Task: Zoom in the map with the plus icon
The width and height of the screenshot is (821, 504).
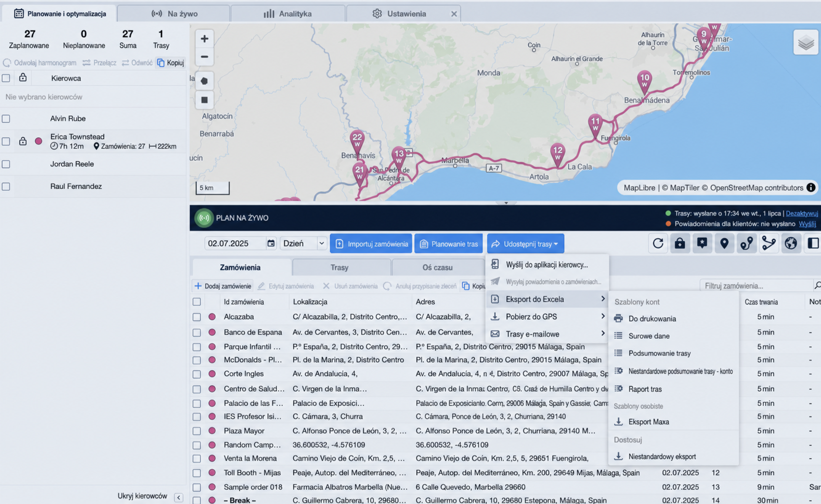Action: pos(204,38)
